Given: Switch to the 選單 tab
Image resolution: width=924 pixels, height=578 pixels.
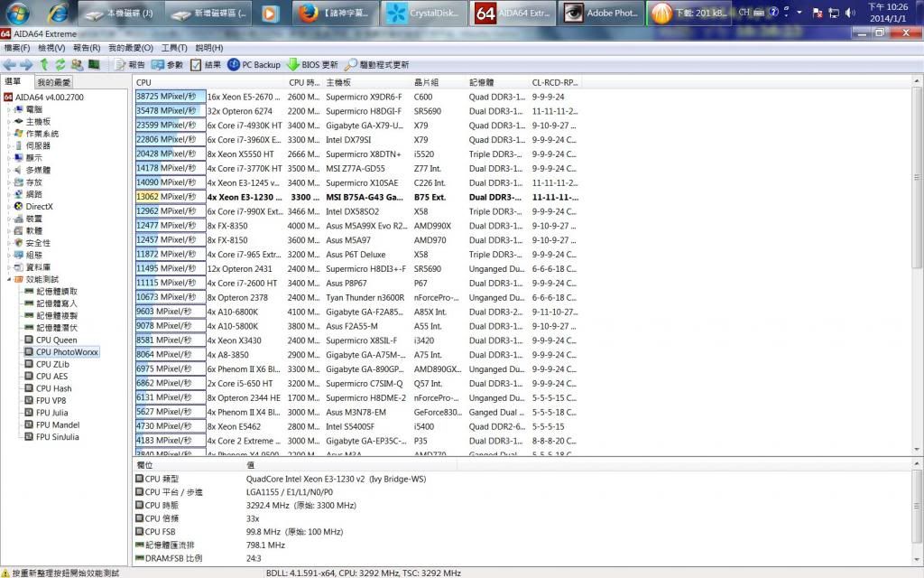Looking at the screenshot, I should (x=13, y=81).
